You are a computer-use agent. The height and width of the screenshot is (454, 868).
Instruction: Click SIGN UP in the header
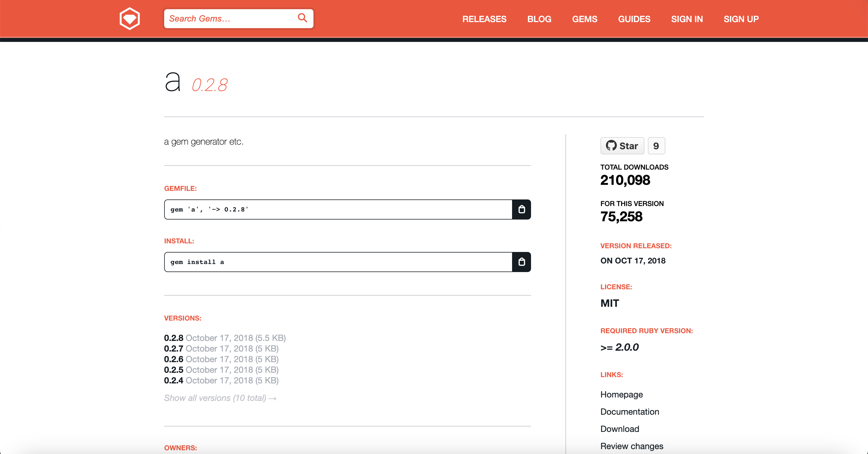(x=741, y=19)
